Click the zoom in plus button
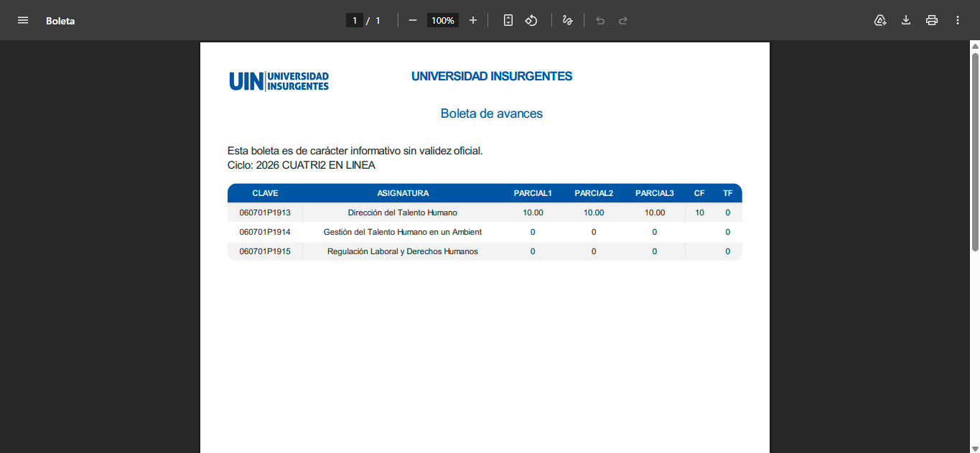Image resolution: width=980 pixels, height=453 pixels. point(473,20)
